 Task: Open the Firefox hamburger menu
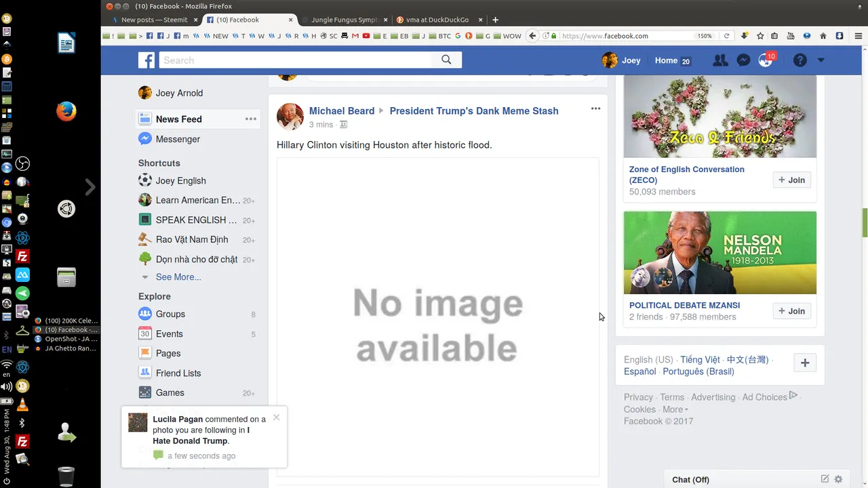pyautogui.click(x=859, y=36)
